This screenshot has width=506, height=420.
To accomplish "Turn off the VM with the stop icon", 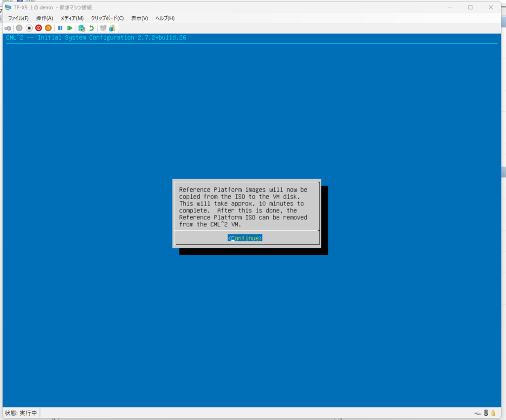I will click(x=29, y=28).
